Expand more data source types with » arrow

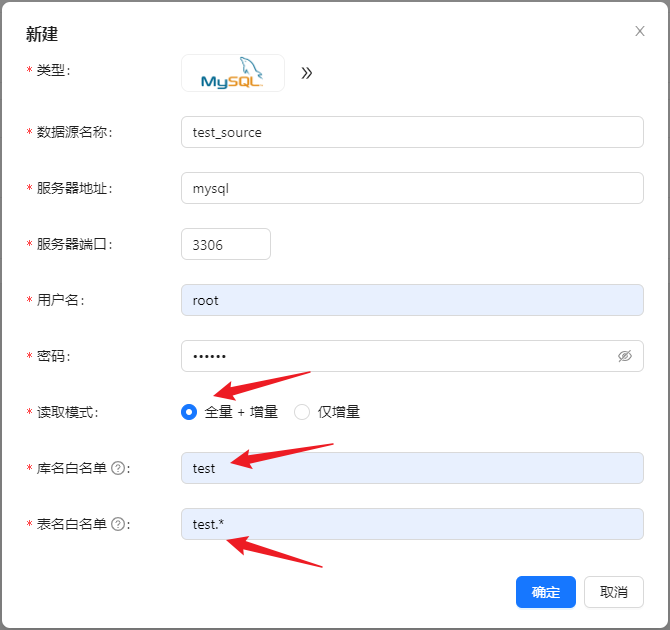307,73
